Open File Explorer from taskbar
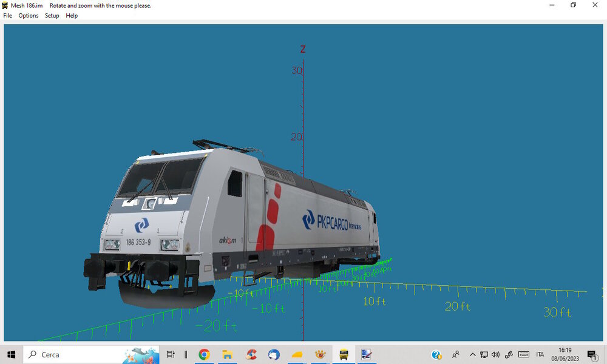 [227, 354]
